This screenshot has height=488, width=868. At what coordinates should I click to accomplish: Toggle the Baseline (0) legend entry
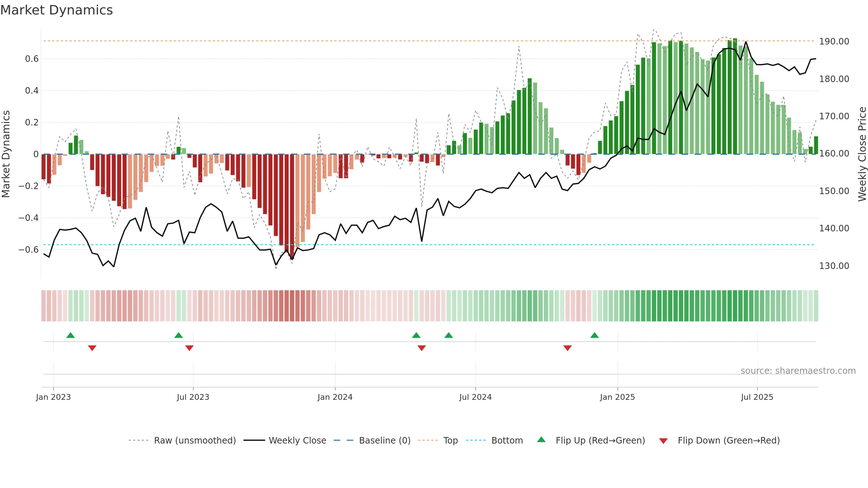(372, 440)
